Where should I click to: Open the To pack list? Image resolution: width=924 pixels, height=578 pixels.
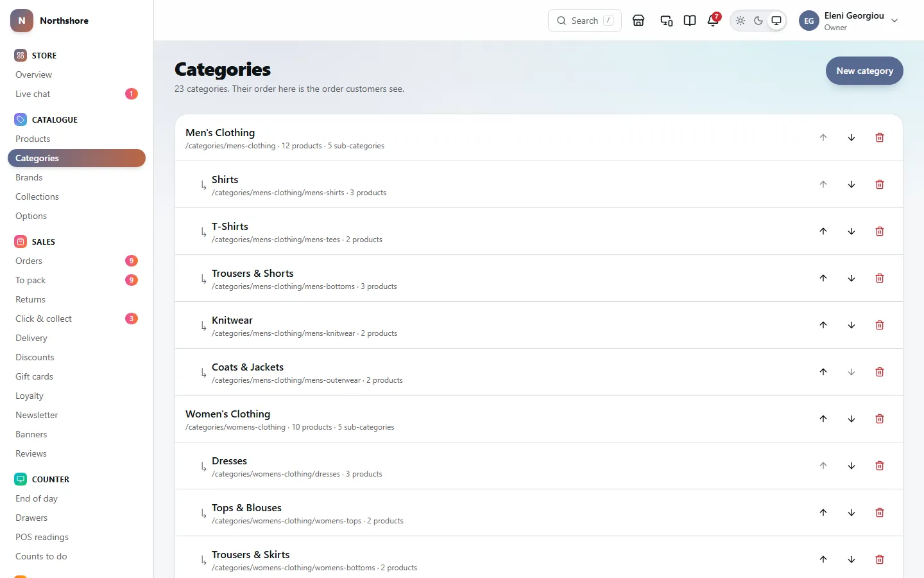pos(76,280)
